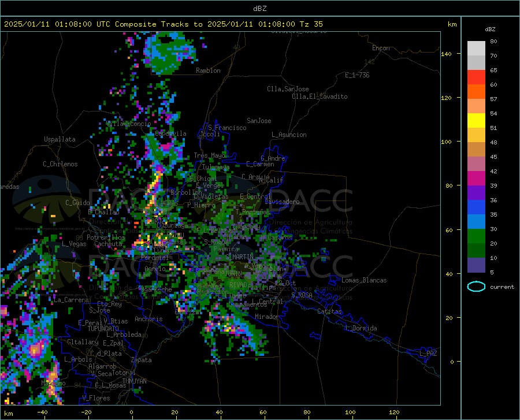Click the 'SanJose' map label
The width and height of the screenshot is (520, 420).
pos(259,121)
